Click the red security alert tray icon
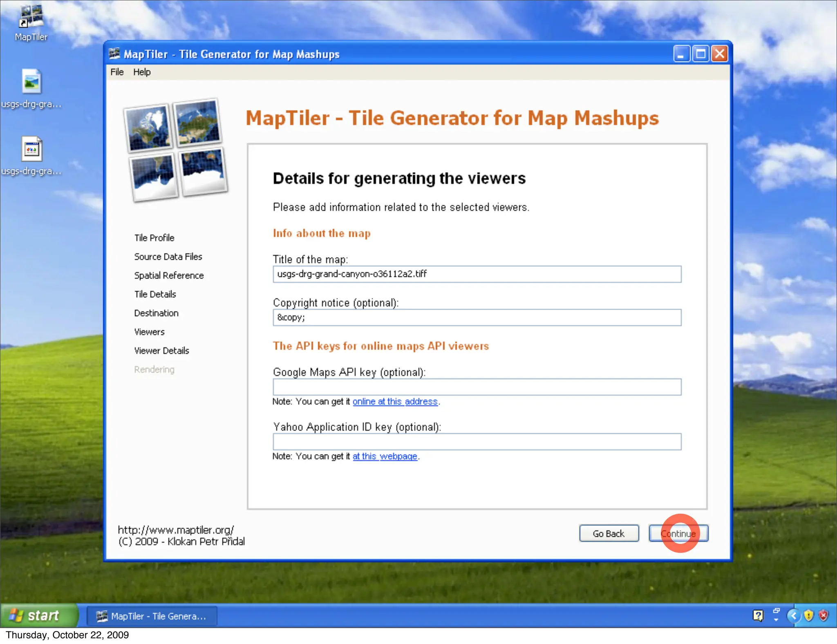837x644 pixels. click(x=824, y=615)
